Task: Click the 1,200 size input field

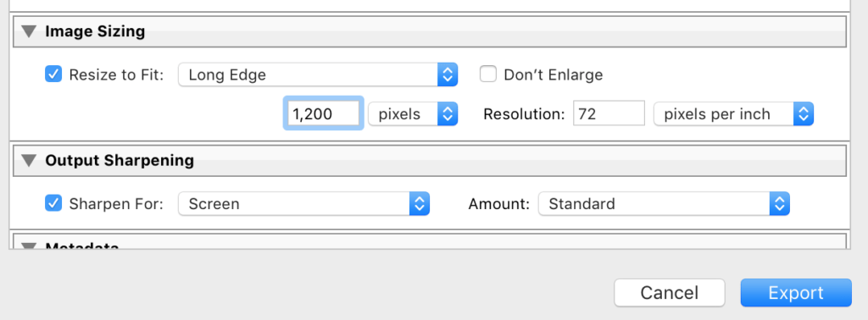Action: (323, 113)
